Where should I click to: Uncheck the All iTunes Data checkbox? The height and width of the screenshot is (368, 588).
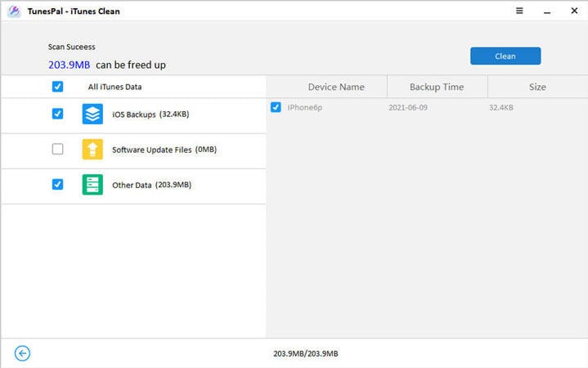click(57, 87)
